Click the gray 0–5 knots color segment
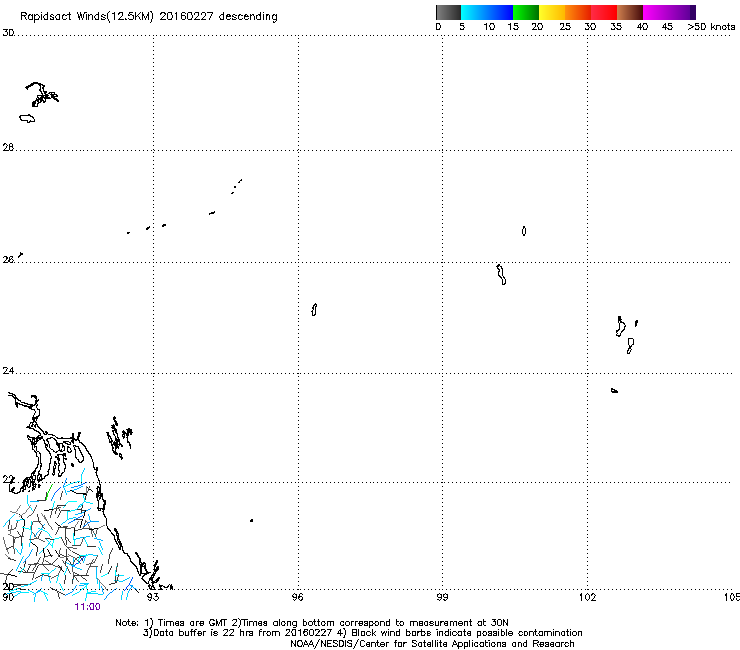 (448, 12)
